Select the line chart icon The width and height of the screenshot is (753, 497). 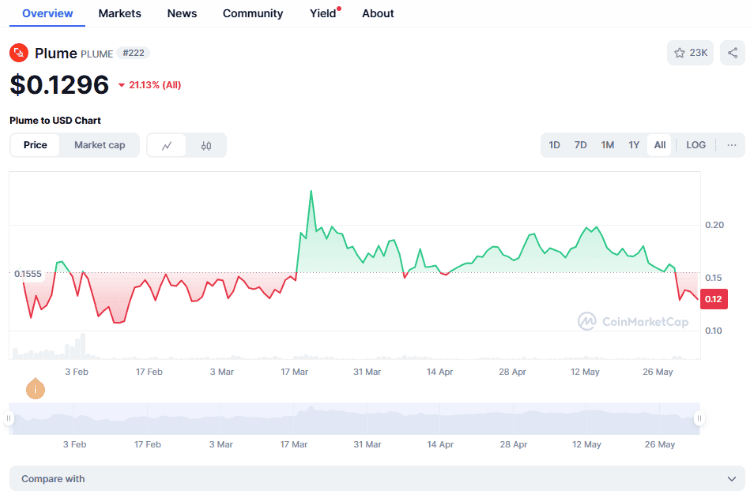pyautogui.click(x=167, y=145)
